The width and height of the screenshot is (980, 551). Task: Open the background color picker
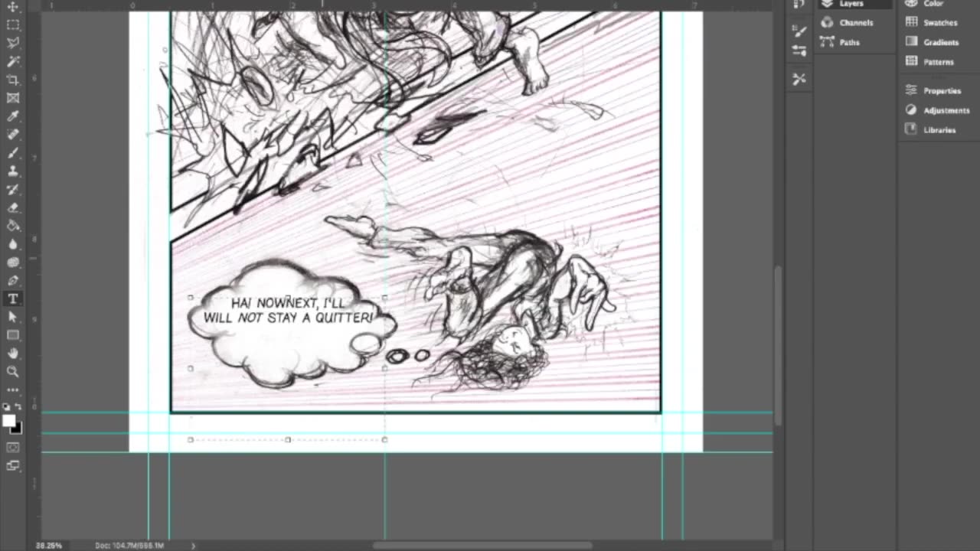tap(17, 429)
